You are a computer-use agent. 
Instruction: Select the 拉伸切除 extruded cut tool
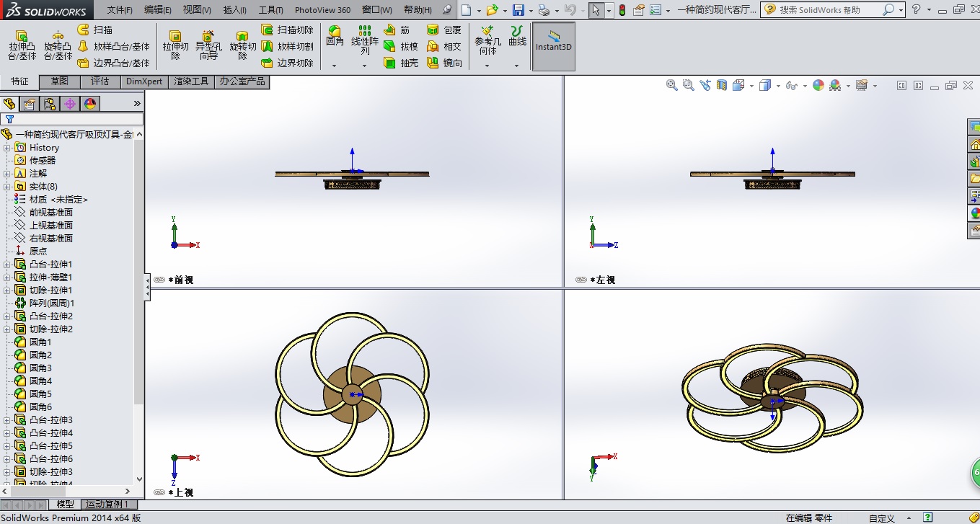pos(175,45)
